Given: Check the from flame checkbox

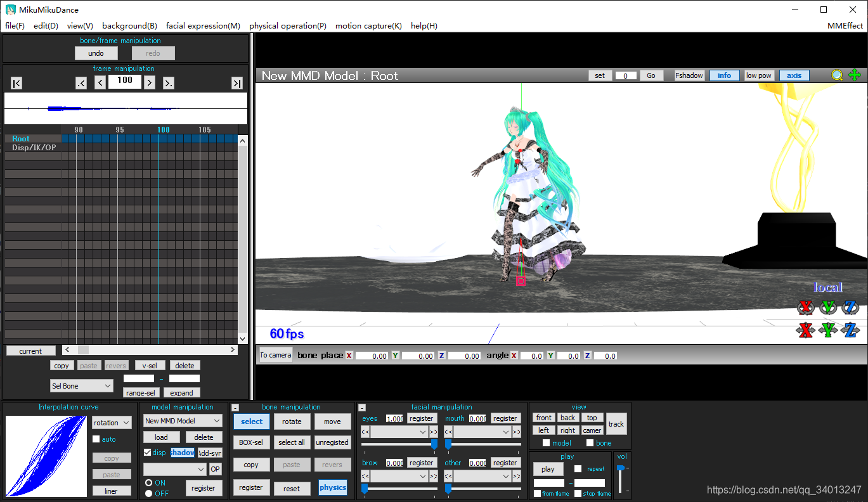Looking at the screenshot, I should click(x=538, y=494).
